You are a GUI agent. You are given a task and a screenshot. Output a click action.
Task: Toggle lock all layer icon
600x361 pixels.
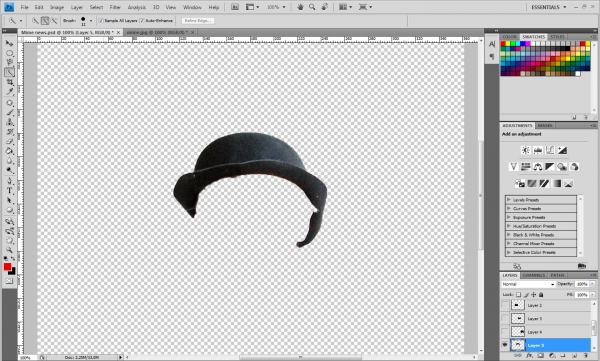pyautogui.click(x=541, y=295)
